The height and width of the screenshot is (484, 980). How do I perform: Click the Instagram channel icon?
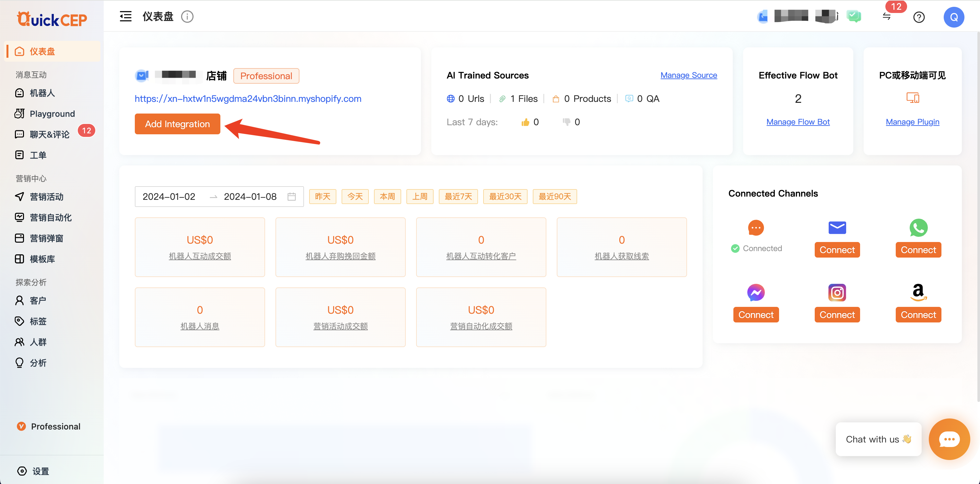(x=837, y=293)
